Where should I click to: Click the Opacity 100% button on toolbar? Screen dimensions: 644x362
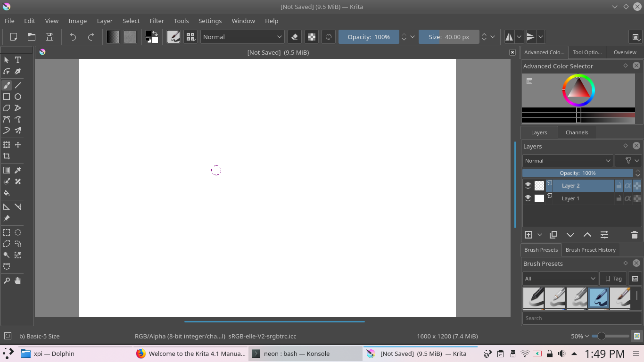369,37
